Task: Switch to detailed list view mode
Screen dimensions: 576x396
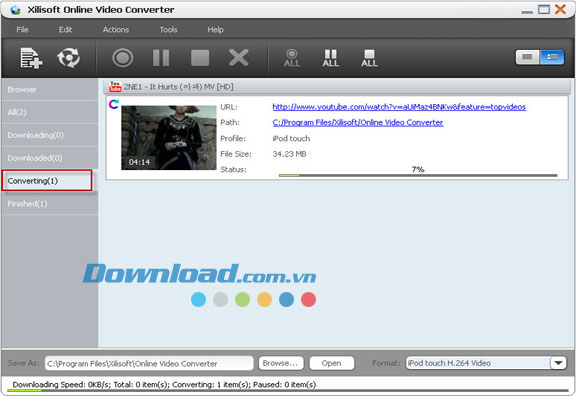Action: point(552,57)
